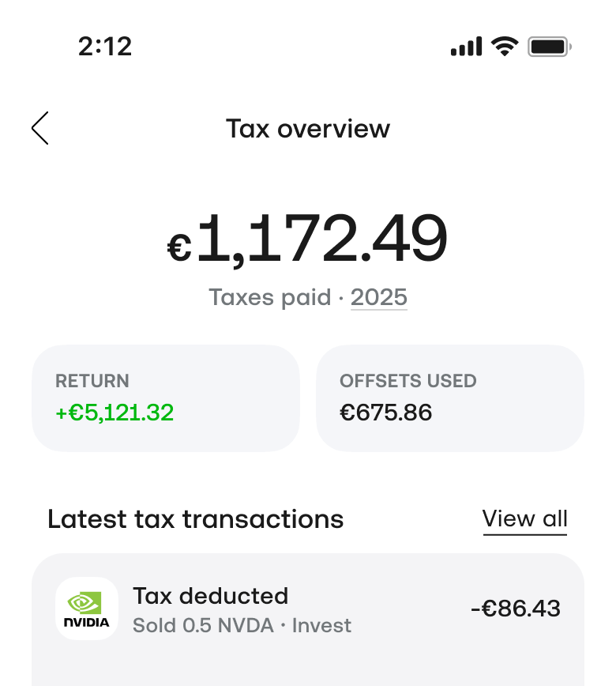Tap the back arrow icon
Screen dimensions: 616x686
pos(40,128)
